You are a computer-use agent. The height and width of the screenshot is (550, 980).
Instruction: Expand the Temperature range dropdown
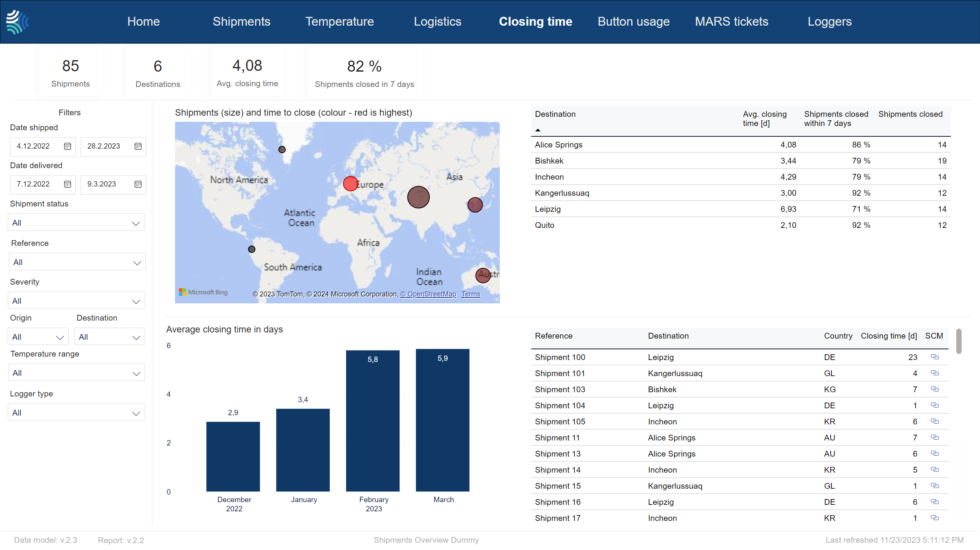point(77,373)
